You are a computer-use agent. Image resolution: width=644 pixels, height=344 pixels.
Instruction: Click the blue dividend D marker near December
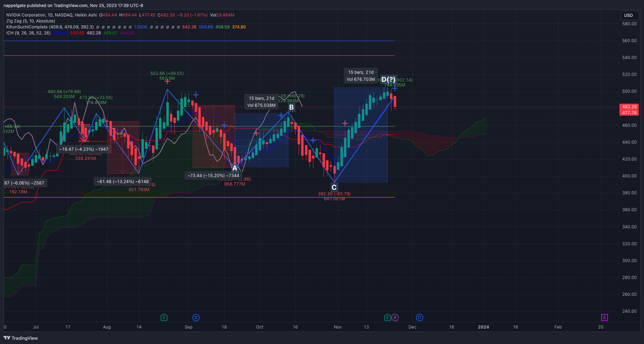[419, 318]
